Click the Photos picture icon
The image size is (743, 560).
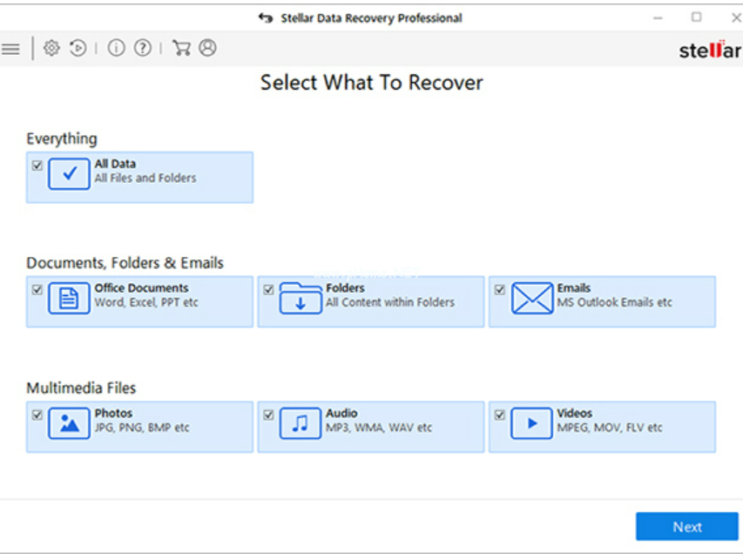coord(69,424)
